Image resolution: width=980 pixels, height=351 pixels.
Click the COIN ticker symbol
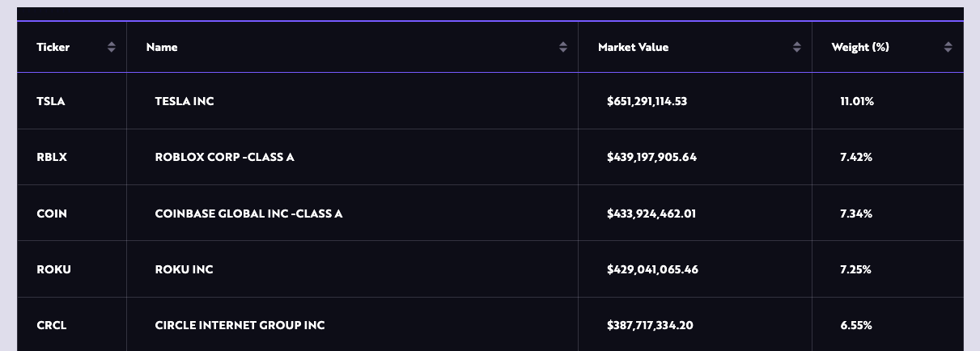[52, 214]
